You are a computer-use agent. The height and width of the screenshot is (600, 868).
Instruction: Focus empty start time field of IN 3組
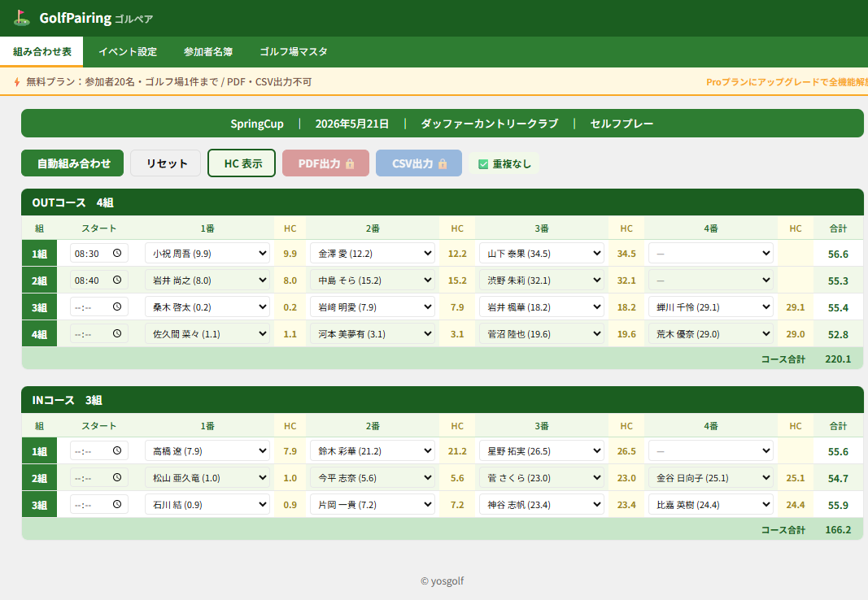[99, 504]
